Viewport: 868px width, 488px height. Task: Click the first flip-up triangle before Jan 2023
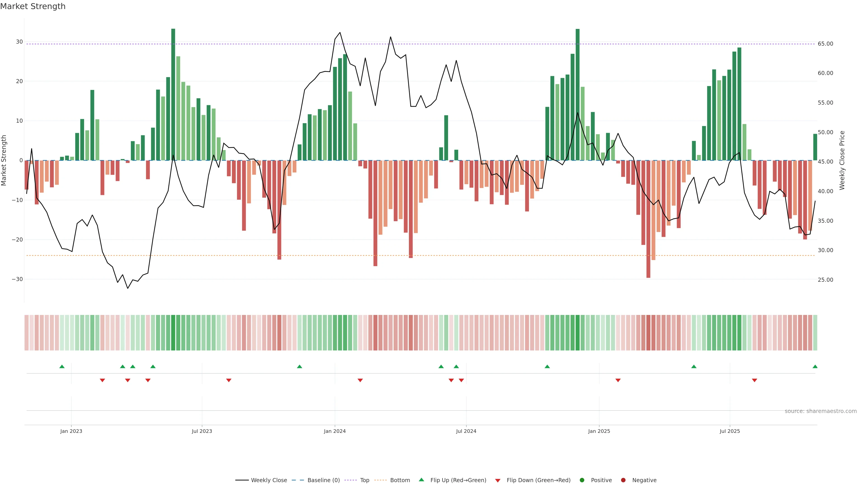(62, 366)
